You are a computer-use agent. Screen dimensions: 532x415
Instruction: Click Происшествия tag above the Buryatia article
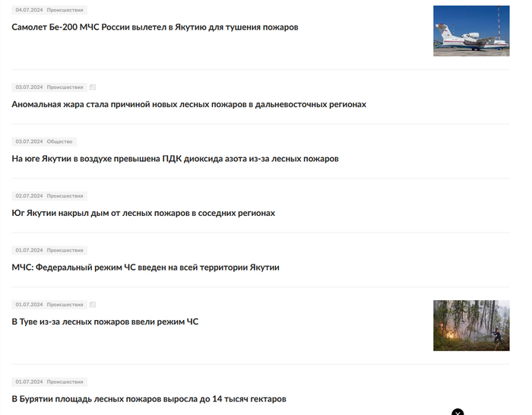click(65, 382)
